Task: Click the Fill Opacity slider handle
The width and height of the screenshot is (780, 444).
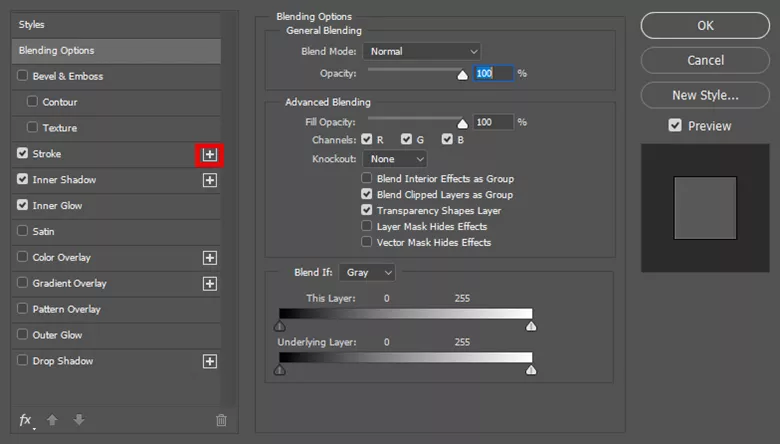Action: tap(462, 123)
